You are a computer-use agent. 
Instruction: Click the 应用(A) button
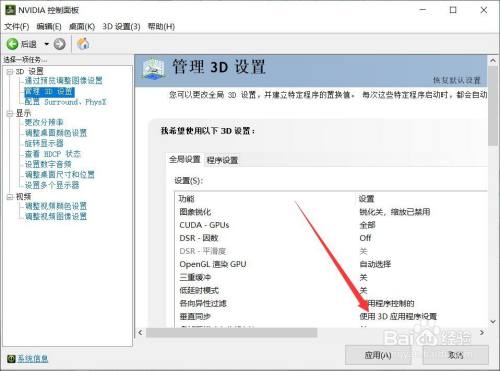pos(378,355)
